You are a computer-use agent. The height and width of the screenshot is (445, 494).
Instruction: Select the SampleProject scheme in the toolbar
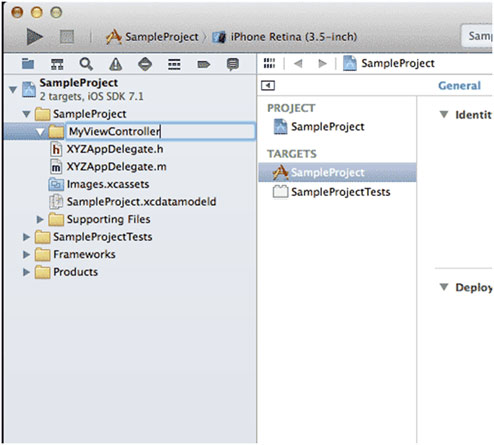(x=161, y=37)
